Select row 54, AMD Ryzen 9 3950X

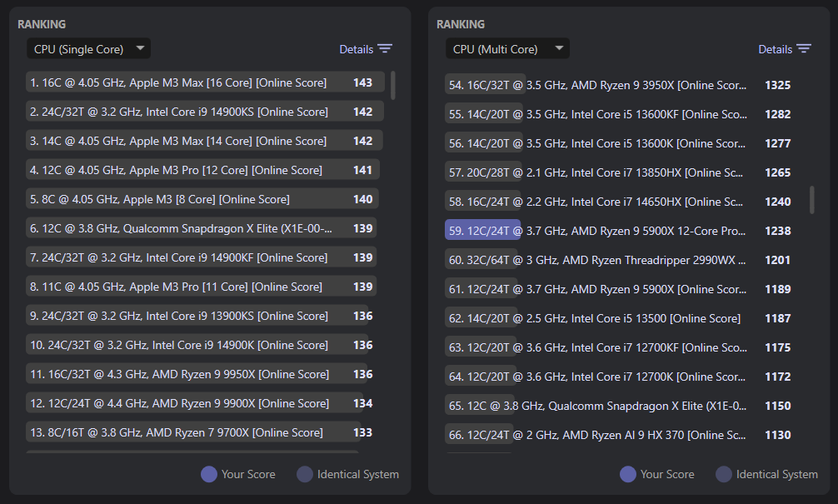(x=624, y=85)
